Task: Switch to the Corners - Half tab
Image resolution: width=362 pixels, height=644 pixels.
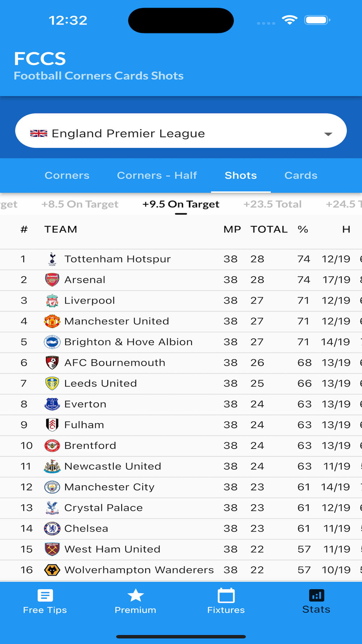Action: tap(157, 176)
